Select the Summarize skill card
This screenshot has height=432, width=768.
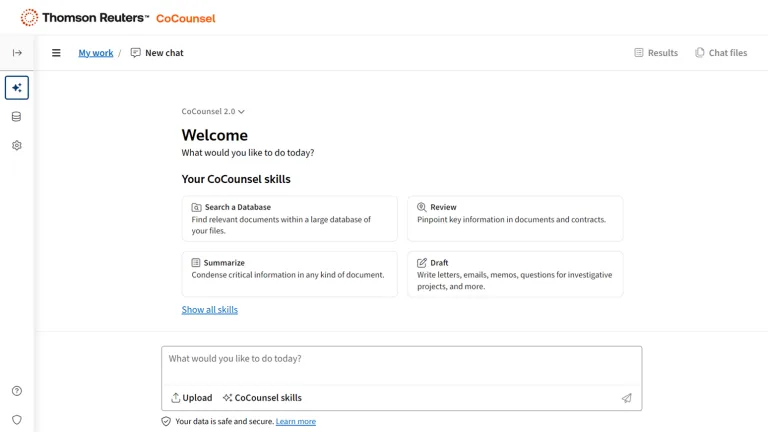click(289, 274)
